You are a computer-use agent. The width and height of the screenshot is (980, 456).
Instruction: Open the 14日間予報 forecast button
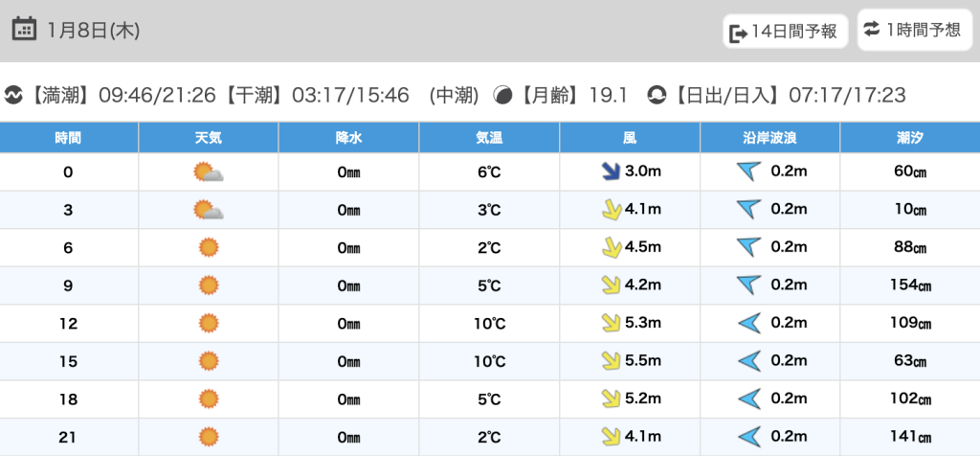coord(786,32)
